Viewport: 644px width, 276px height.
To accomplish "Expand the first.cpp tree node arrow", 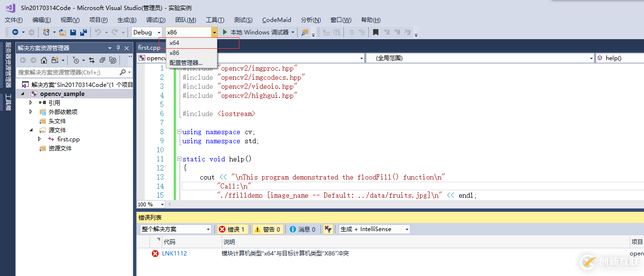I will pos(40,139).
